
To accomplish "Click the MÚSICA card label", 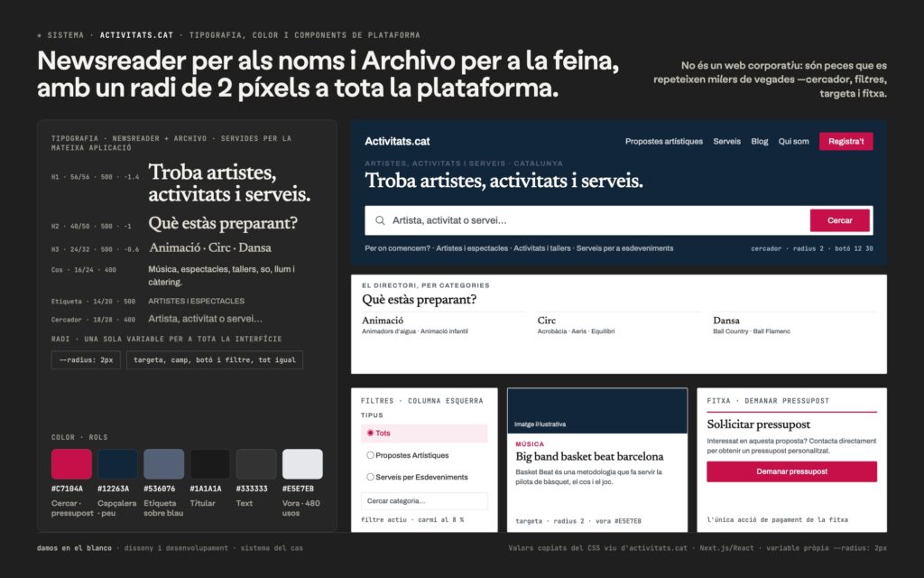I will coord(530,444).
